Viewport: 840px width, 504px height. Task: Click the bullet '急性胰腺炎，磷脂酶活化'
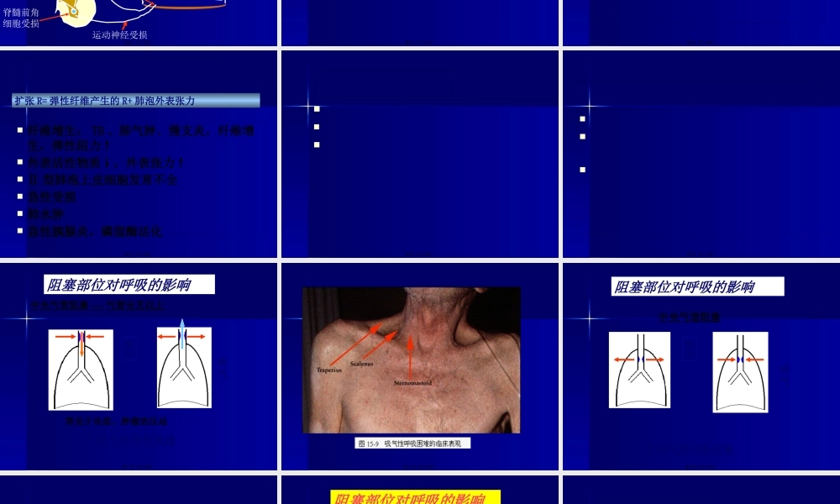click(95, 231)
